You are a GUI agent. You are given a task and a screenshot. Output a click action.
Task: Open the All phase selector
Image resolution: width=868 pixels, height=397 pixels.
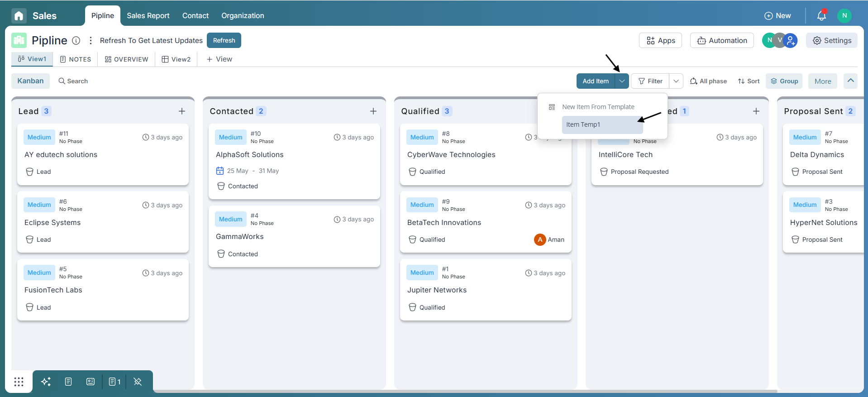[x=708, y=81]
